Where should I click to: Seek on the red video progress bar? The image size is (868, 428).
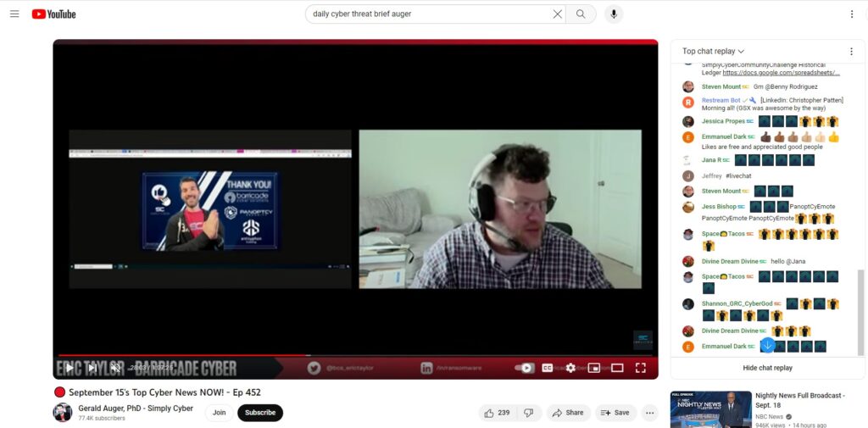[x=355, y=355]
